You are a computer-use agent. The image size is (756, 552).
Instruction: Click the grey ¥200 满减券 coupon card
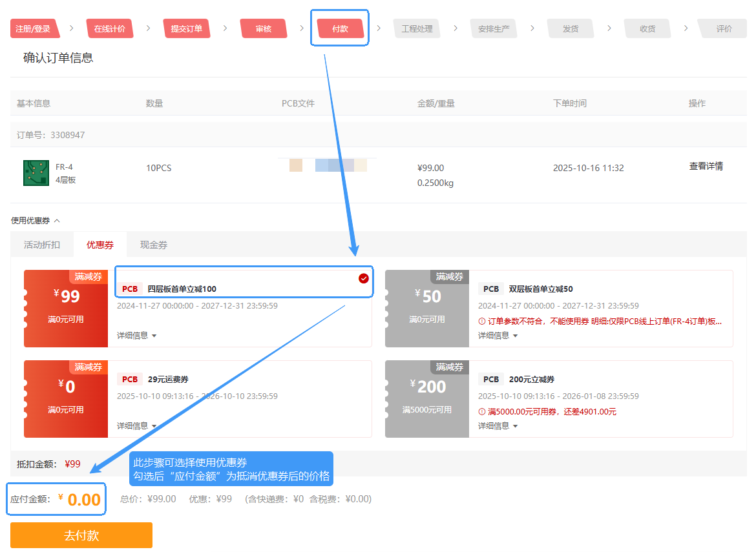click(x=427, y=399)
